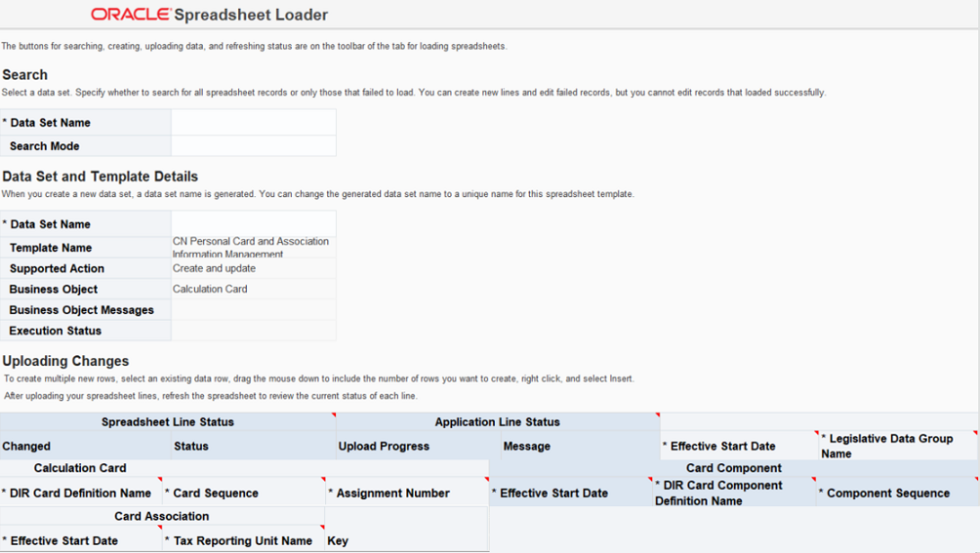
Task: Click the Business Object Messages value cell
Action: (x=254, y=309)
